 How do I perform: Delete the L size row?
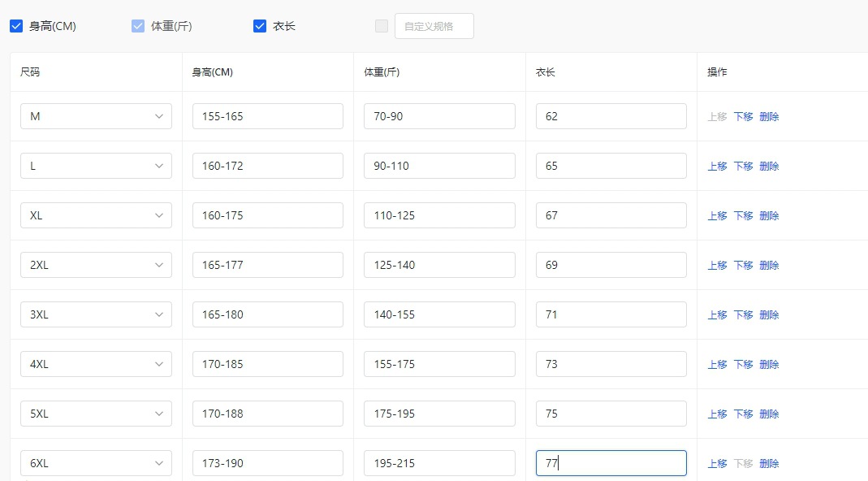769,166
